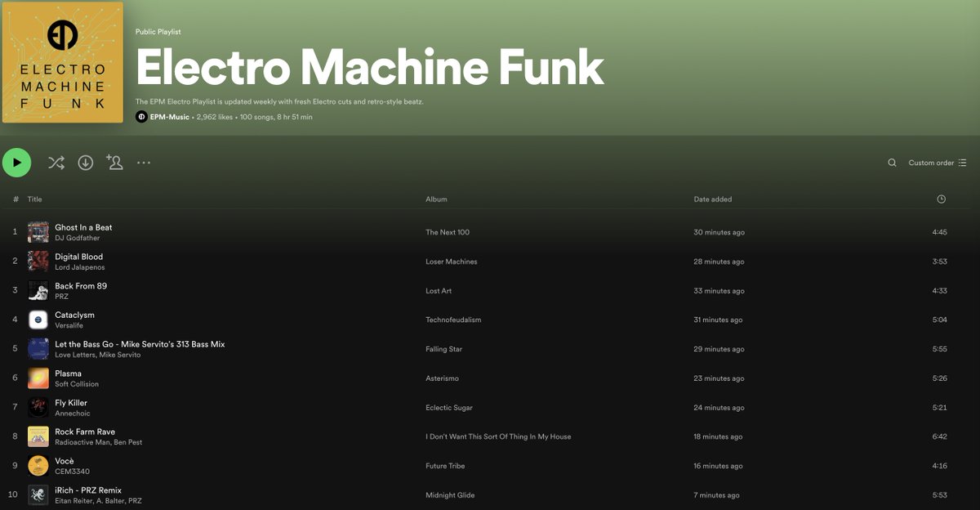Screen dimensions: 980x510
Task: Open artist Radioactive Man
Action: (x=82, y=442)
